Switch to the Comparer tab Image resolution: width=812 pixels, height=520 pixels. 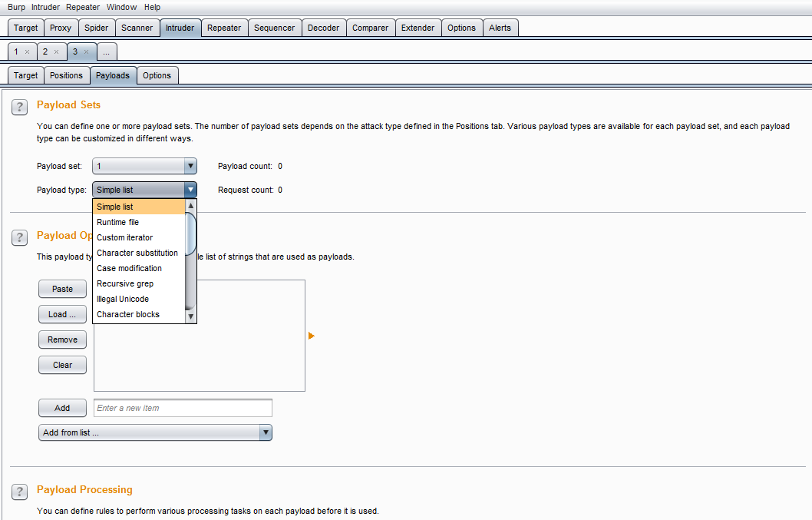tap(370, 28)
